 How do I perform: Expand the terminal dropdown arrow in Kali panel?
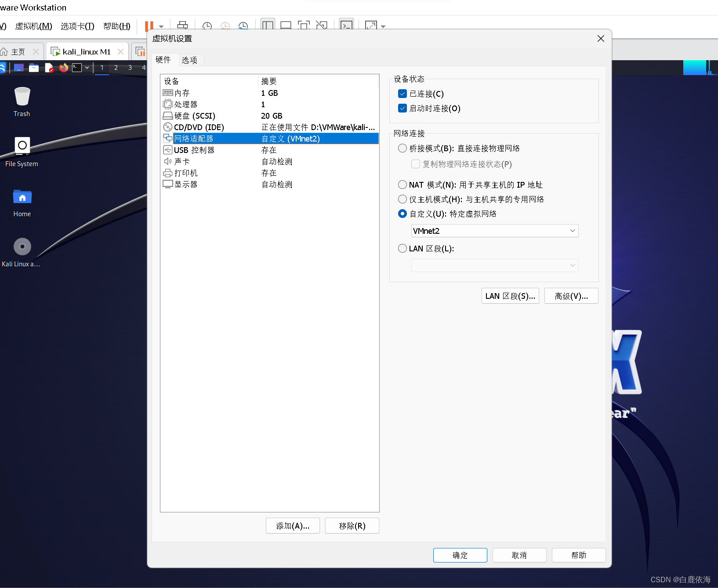click(x=87, y=68)
